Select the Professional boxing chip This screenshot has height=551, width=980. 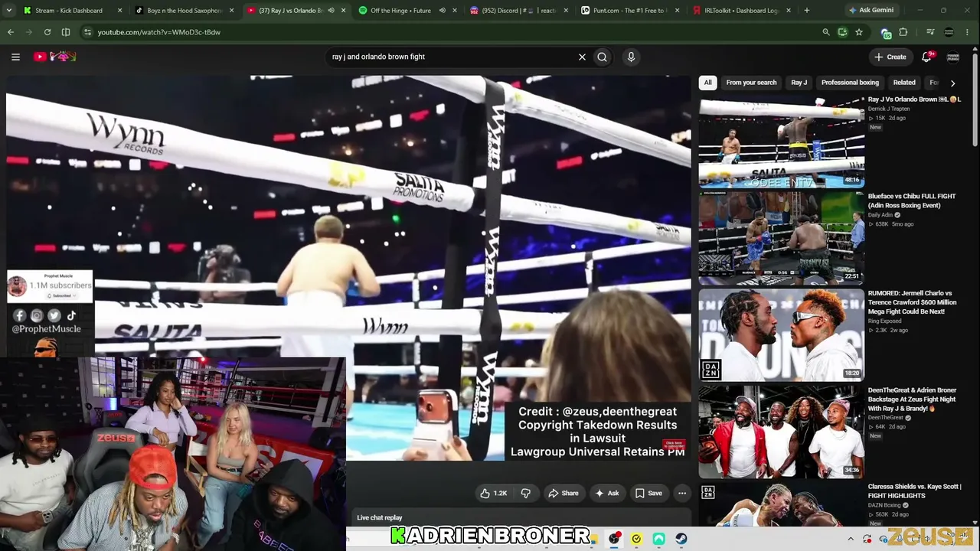pyautogui.click(x=850, y=83)
